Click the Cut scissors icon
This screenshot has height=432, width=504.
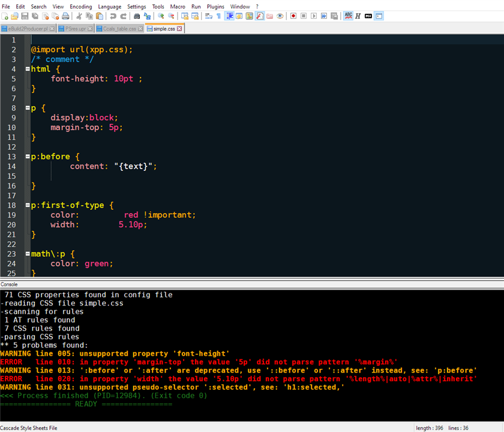point(79,16)
